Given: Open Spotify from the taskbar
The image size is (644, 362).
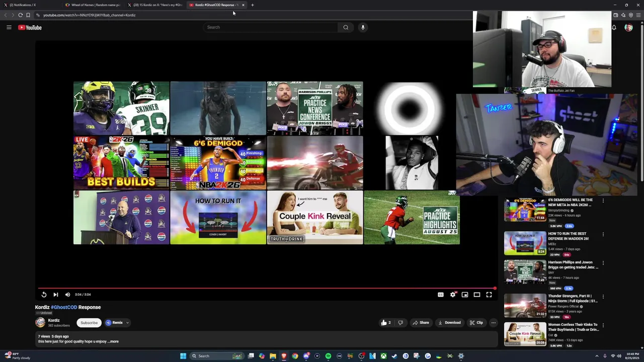Looking at the screenshot, I should [x=328, y=356].
